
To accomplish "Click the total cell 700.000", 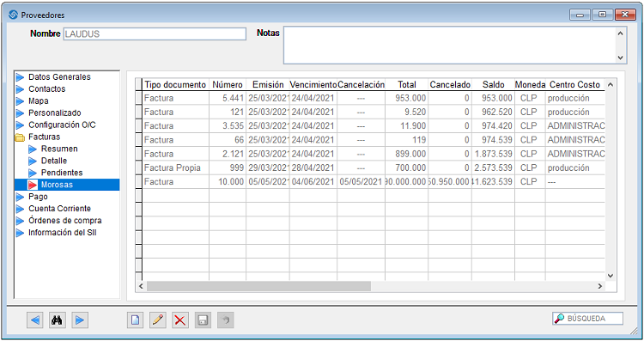I will click(407, 167).
